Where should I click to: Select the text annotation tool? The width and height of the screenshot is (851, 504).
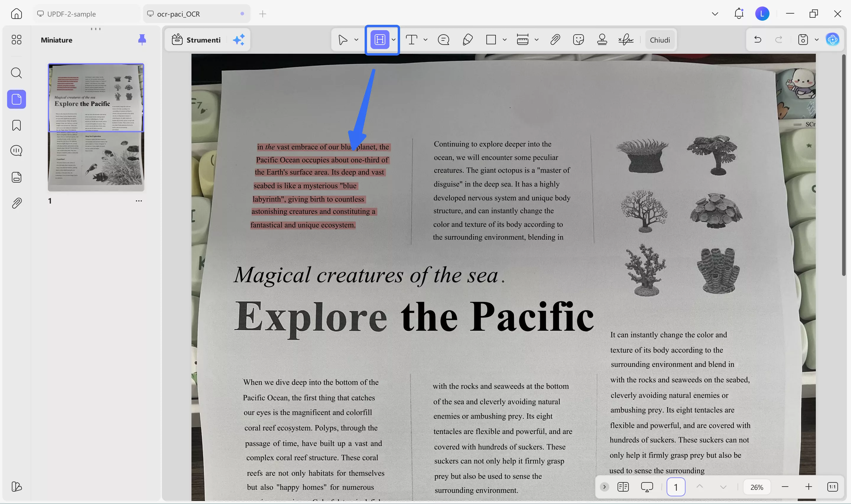click(x=411, y=40)
